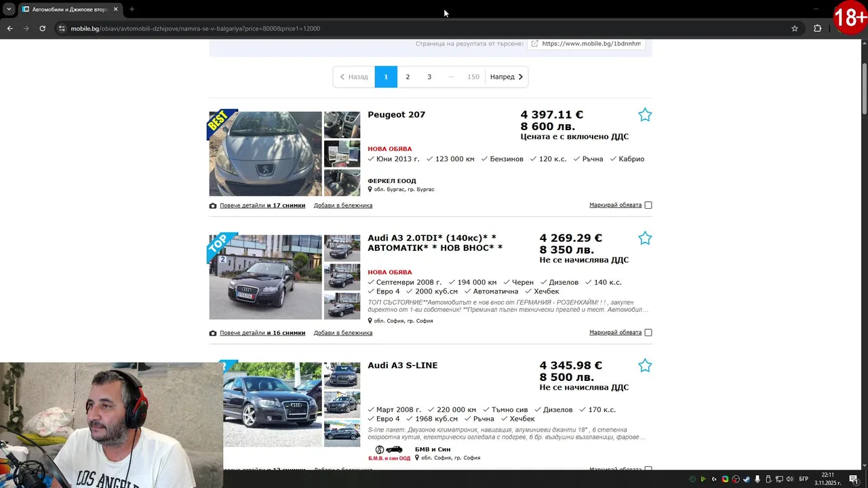Add Audi A3 2.0TDI to favorites star

(645, 239)
